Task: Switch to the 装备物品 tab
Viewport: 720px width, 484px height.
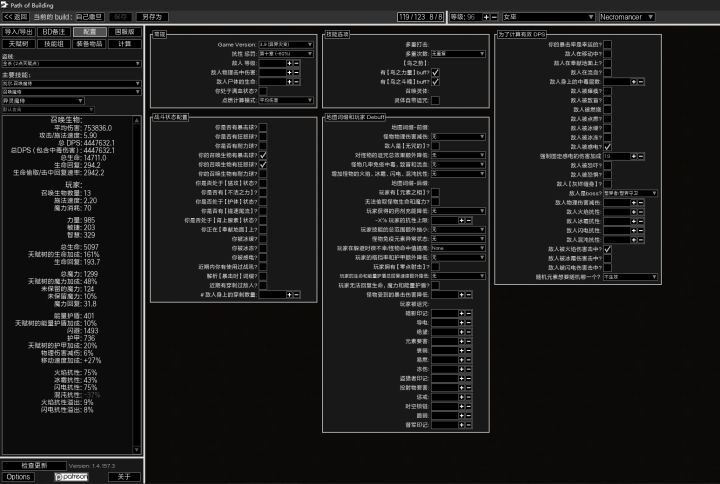Action: pos(89,44)
